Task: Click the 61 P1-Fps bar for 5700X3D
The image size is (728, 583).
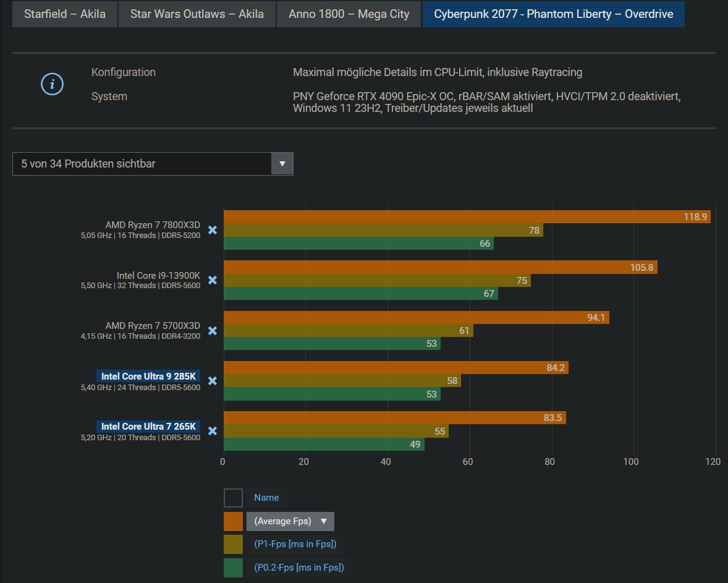Action: click(x=349, y=330)
